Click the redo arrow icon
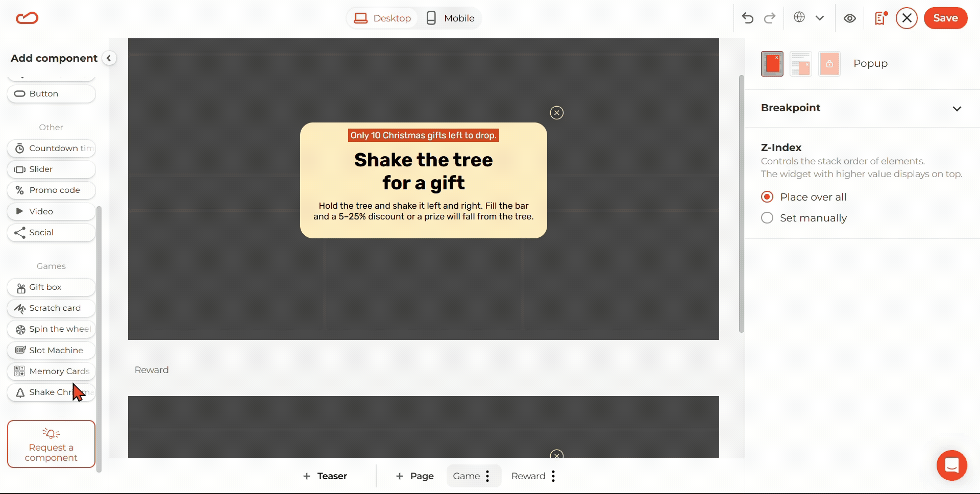Image resolution: width=980 pixels, height=494 pixels. click(770, 18)
